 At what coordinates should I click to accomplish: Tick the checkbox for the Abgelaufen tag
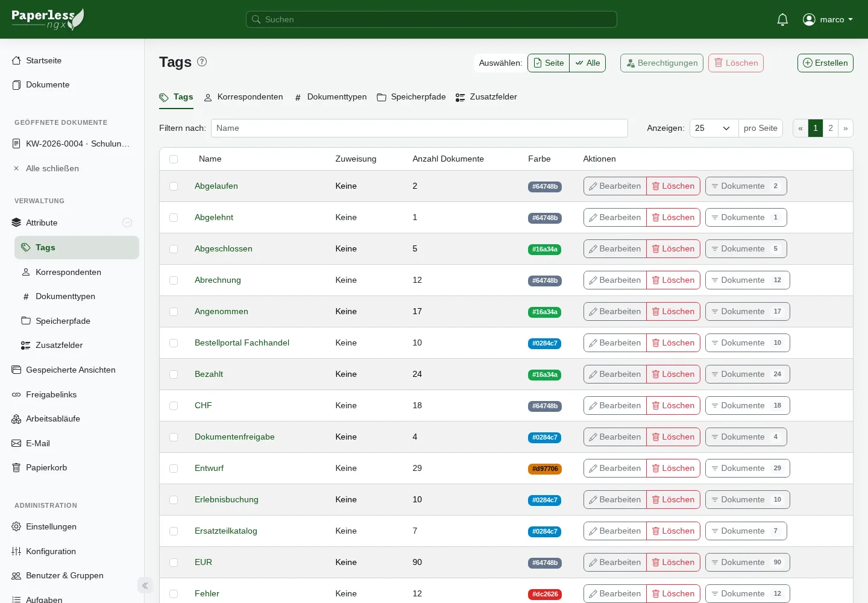click(174, 186)
